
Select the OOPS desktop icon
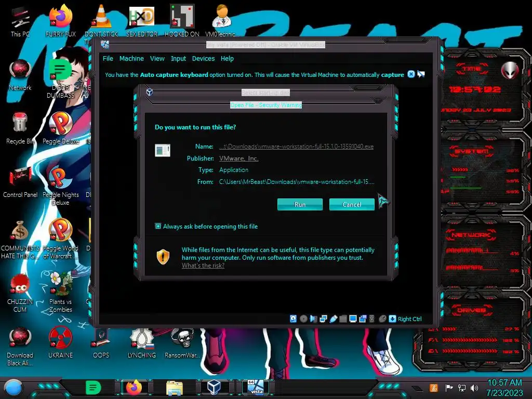pyautogui.click(x=101, y=343)
